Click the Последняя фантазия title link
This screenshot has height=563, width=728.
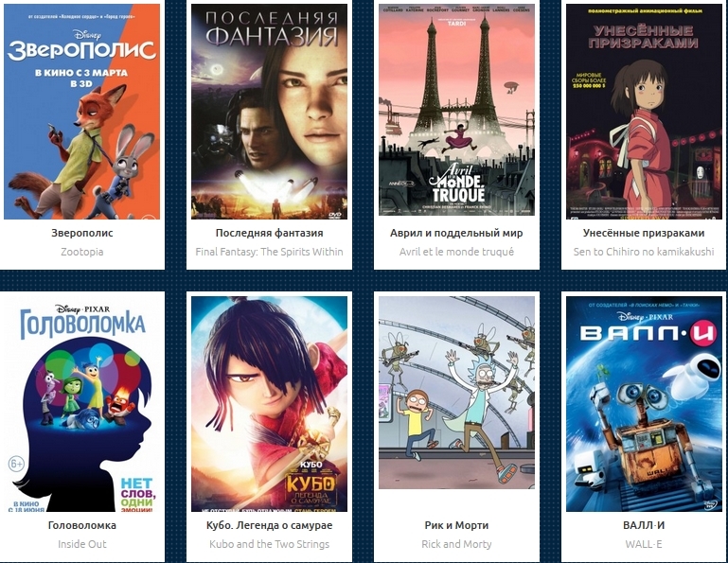(269, 233)
